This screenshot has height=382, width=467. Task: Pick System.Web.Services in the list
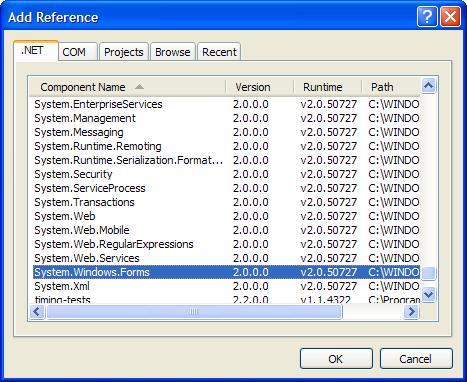point(226,258)
